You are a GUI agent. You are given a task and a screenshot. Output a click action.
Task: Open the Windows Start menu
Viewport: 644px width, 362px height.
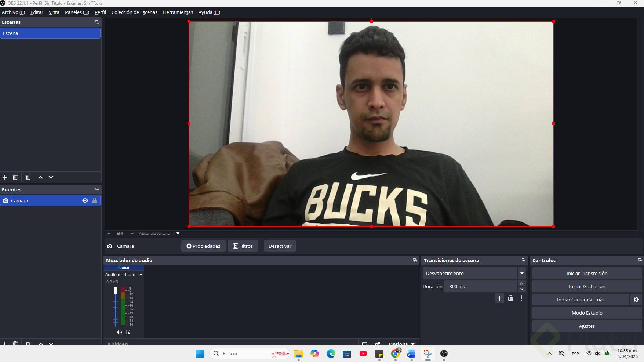coord(200,354)
